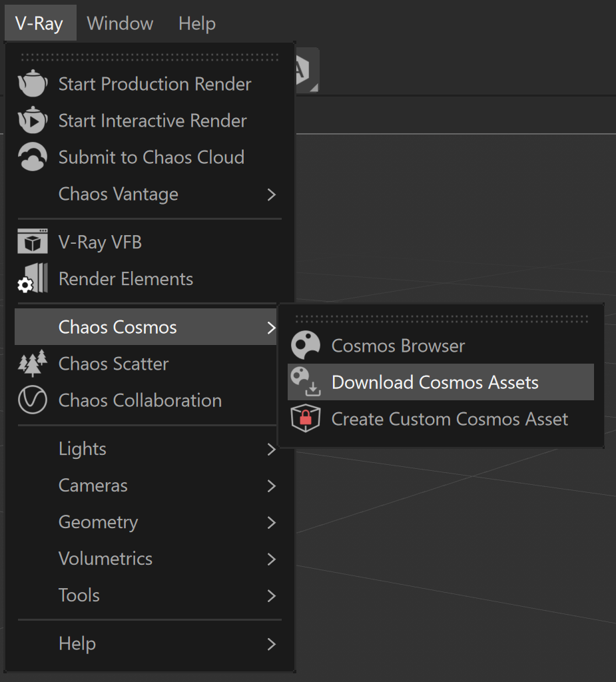616x682 pixels.
Task: Open Cosmos Browser from the submenu
Action: (441, 346)
